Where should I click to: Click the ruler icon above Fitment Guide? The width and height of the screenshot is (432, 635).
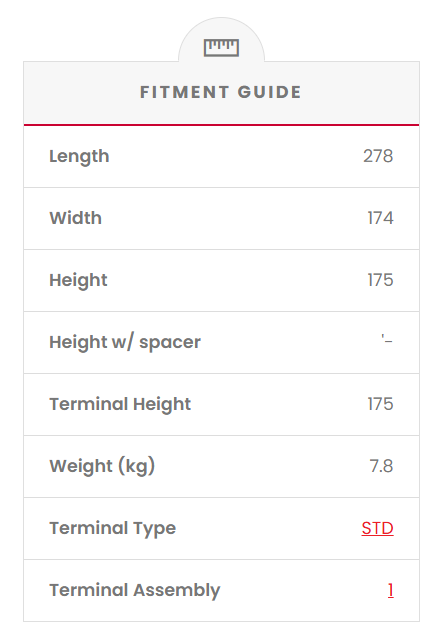click(221, 48)
